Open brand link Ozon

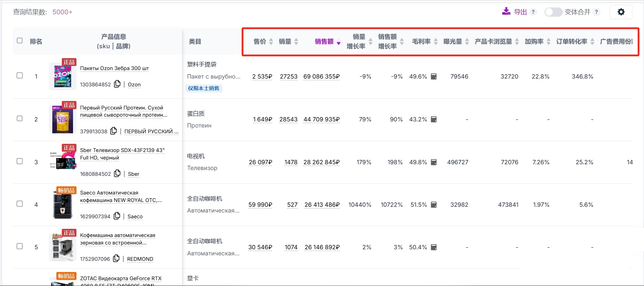click(134, 85)
